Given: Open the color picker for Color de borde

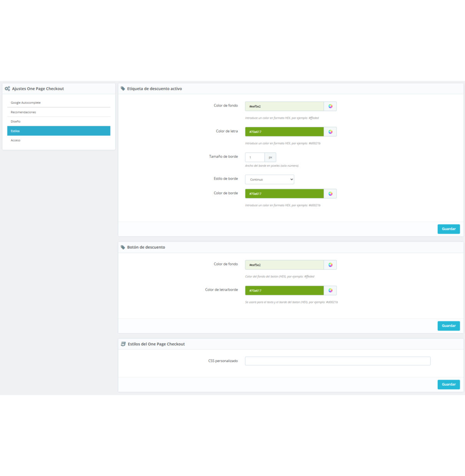Looking at the screenshot, I should click(330, 193).
